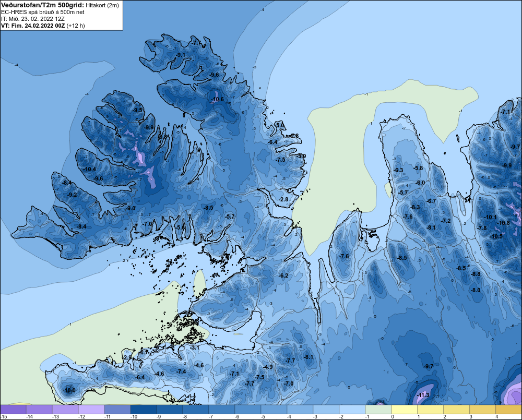Pick the dark blue legend swatch between -10 and -9

click(144, 409)
